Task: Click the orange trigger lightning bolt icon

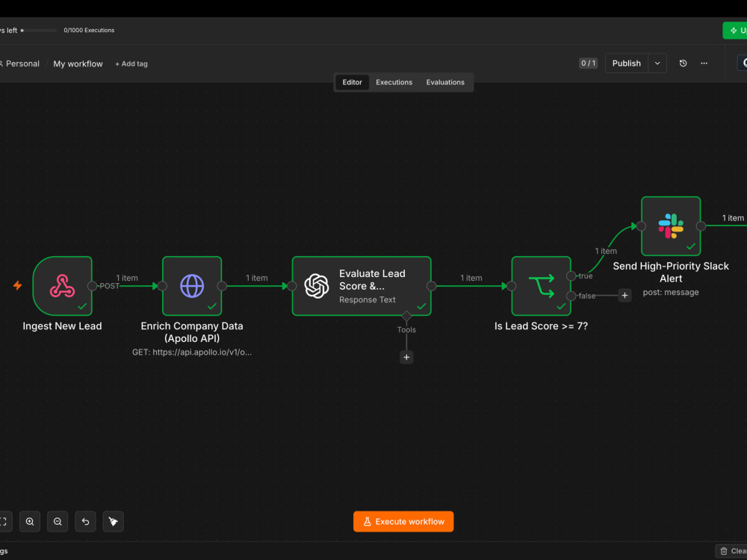Action: click(18, 285)
